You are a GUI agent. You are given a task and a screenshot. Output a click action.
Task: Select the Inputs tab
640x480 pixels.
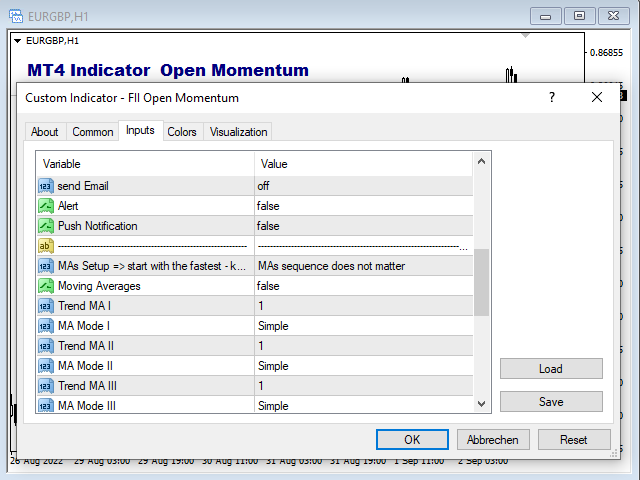click(x=140, y=131)
